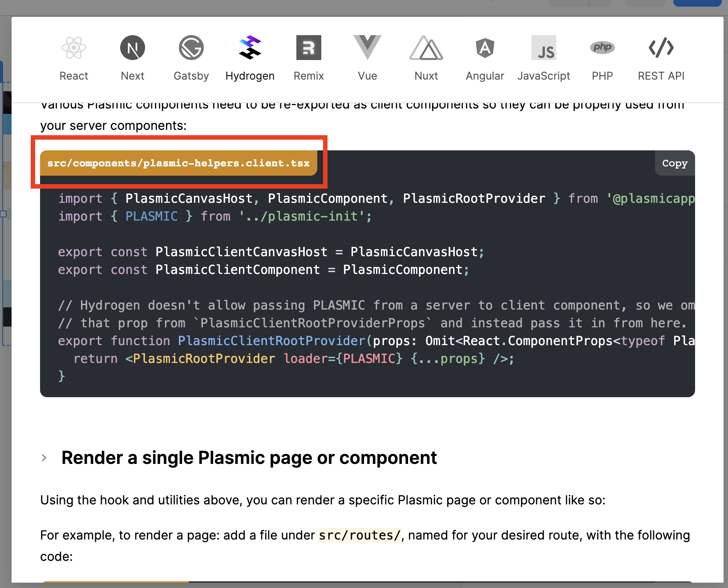Collapse the Render a single Plasmic page chevron

tap(44, 458)
